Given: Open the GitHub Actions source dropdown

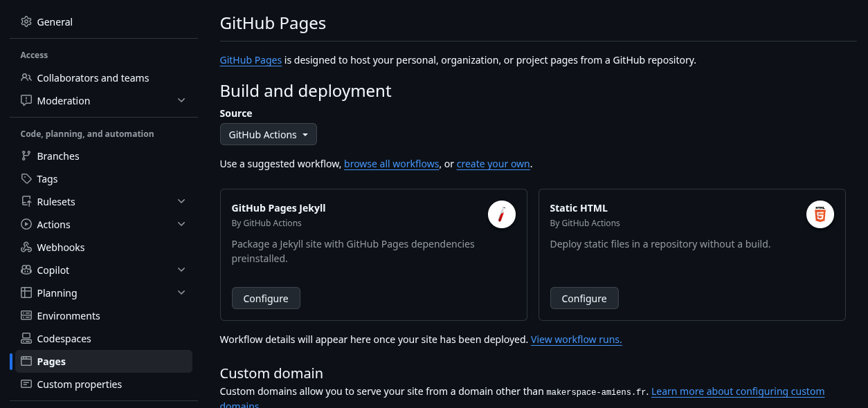Looking at the screenshot, I should pyautogui.click(x=269, y=134).
